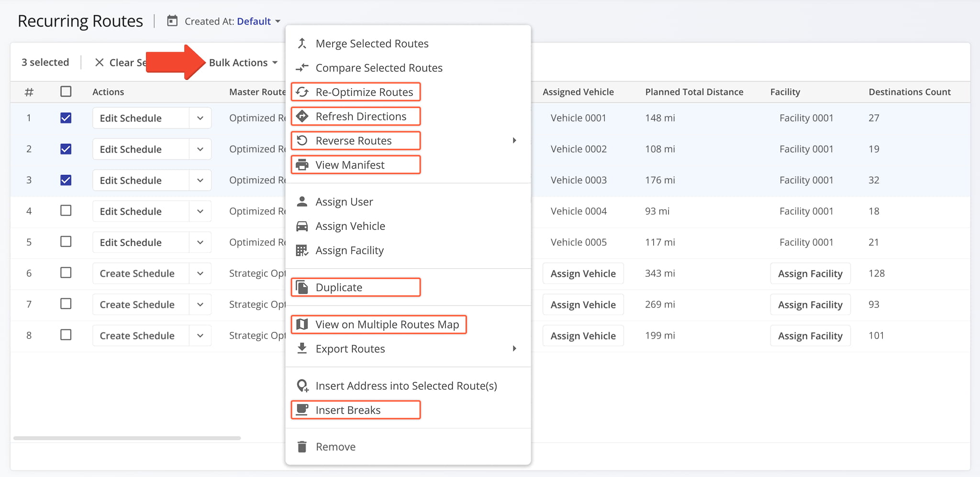Open the Export Routes submenu
980x477 pixels.
pos(350,349)
